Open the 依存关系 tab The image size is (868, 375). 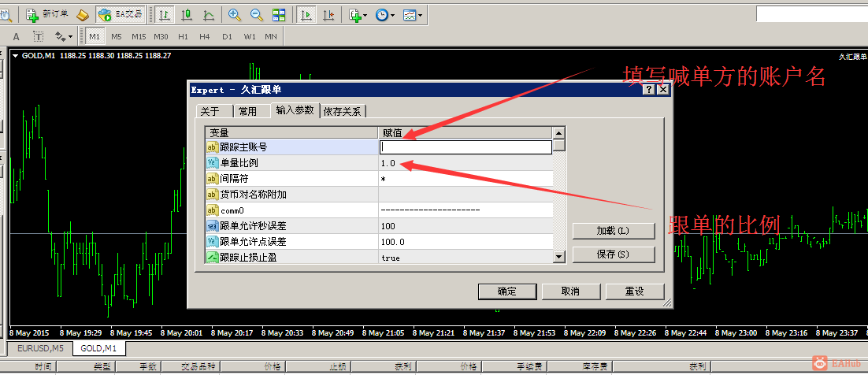coord(343,111)
